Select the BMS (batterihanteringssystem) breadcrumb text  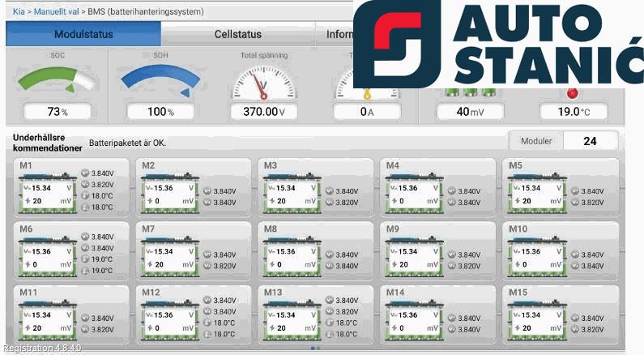(145, 11)
